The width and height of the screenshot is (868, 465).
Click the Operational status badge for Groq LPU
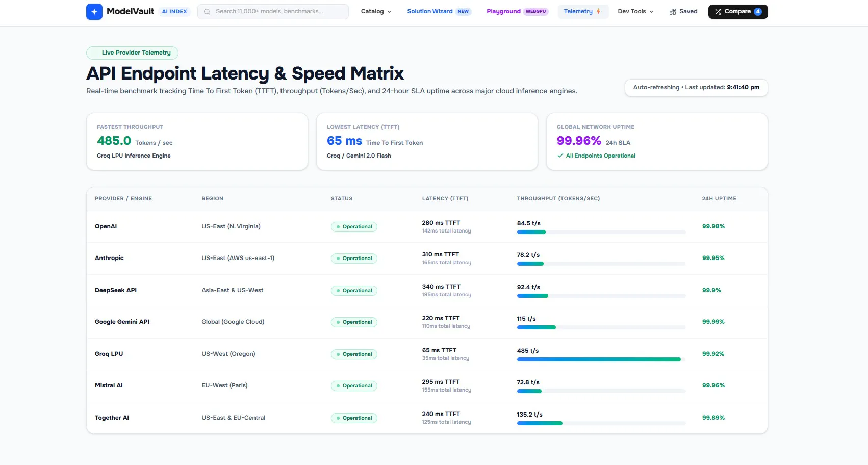pyautogui.click(x=354, y=354)
